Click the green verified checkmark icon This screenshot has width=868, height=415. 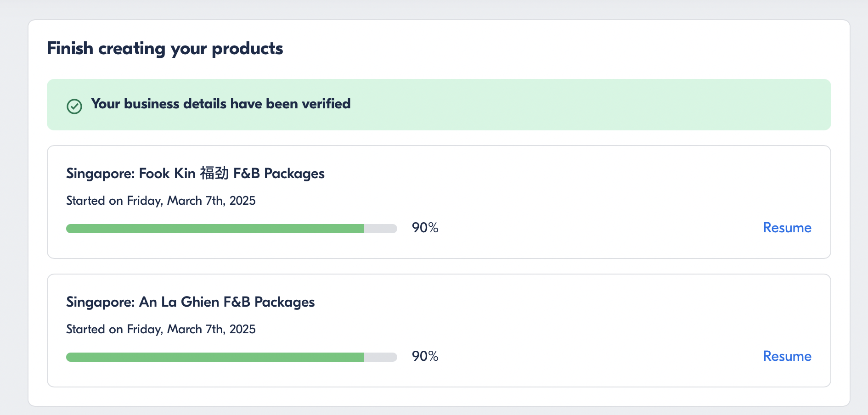coord(74,106)
